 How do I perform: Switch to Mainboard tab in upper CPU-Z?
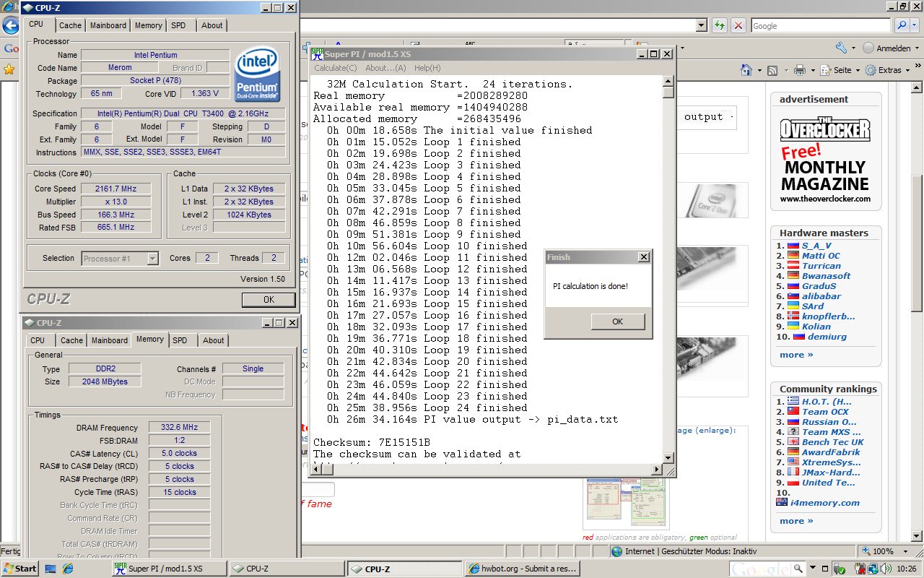(x=108, y=25)
